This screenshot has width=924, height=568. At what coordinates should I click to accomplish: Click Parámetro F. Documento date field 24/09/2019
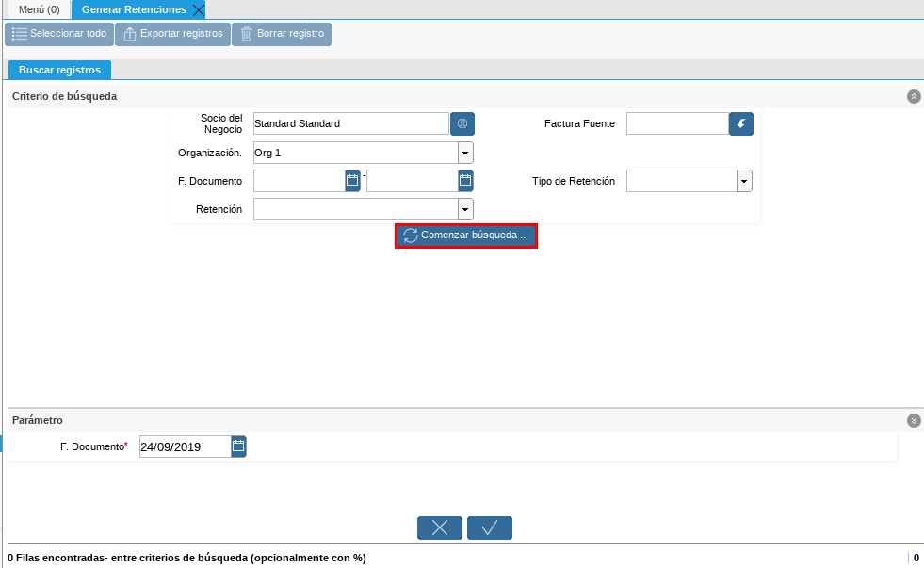point(185,446)
